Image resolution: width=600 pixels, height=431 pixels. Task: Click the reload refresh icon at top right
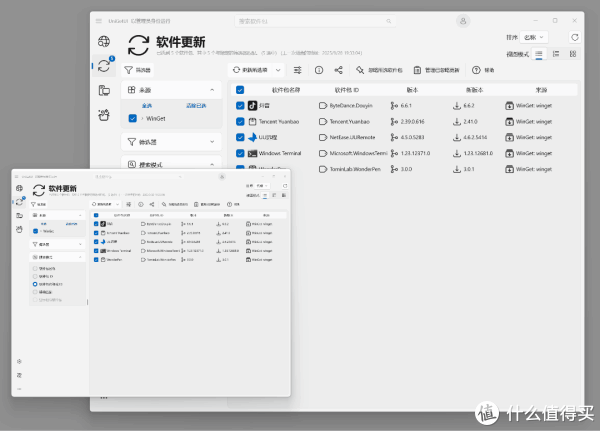pos(574,37)
